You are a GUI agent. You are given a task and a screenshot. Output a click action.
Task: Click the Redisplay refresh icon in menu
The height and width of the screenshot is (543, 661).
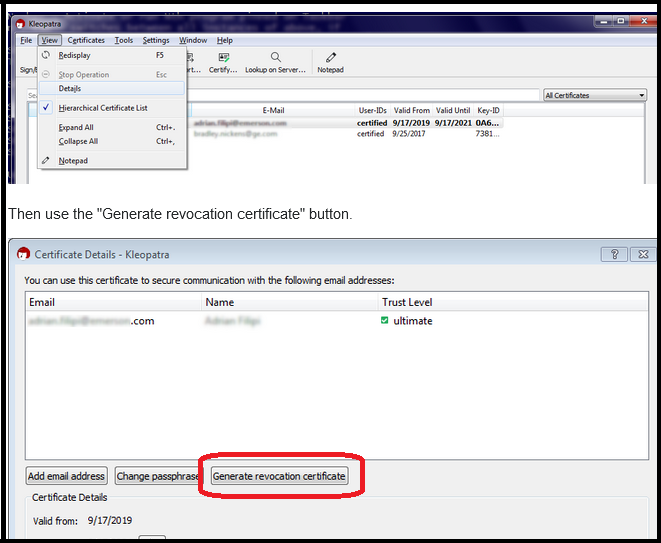pos(46,55)
